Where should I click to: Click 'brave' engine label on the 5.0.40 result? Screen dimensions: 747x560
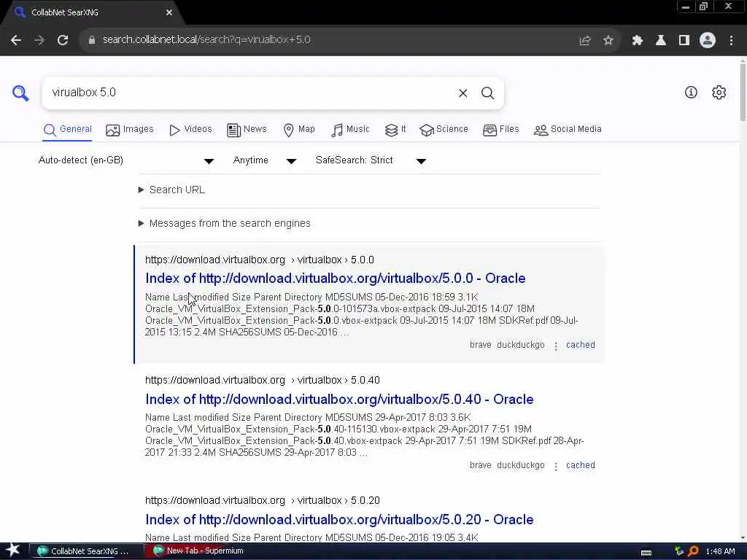click(480, 465)
